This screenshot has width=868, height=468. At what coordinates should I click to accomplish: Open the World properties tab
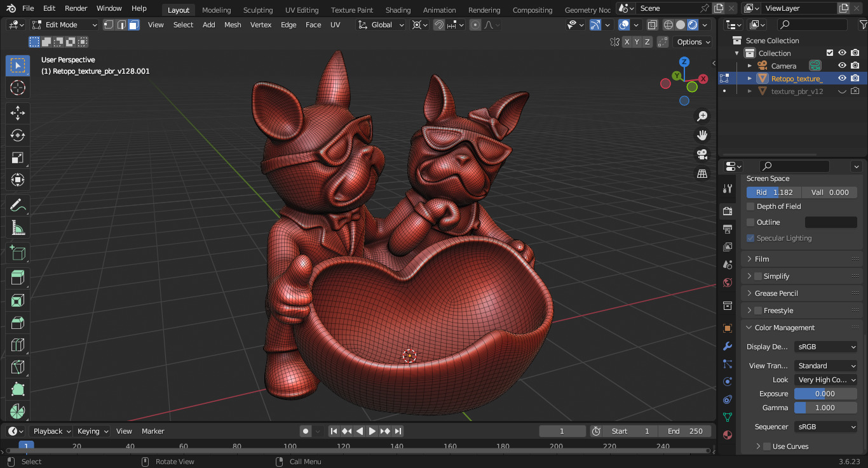pyautogui.click(x=728, y=283)
